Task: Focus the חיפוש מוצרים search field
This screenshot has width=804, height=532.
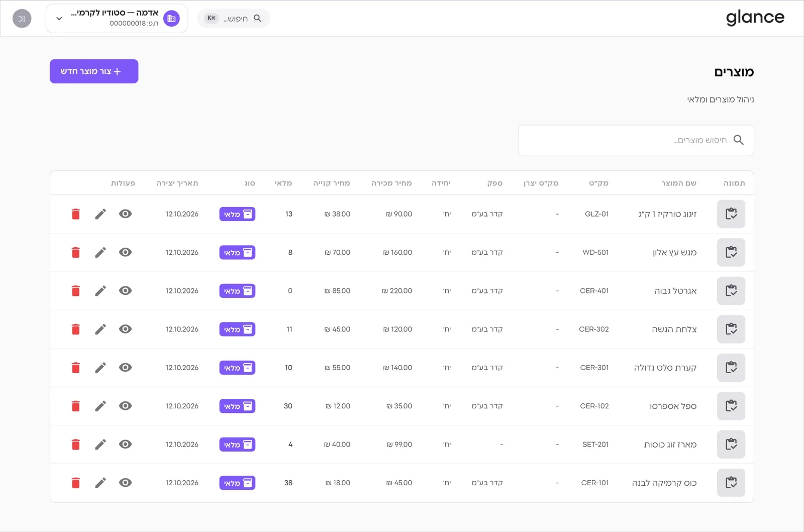Action: [636, 140]
